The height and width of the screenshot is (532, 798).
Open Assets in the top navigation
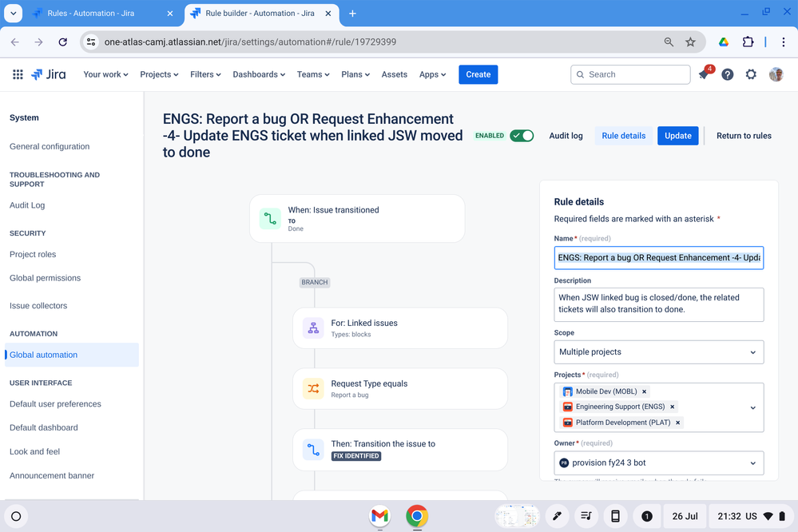395,74
